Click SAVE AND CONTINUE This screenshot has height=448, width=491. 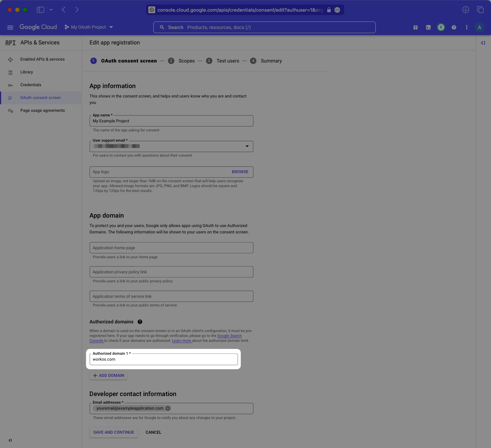point(113,432)
